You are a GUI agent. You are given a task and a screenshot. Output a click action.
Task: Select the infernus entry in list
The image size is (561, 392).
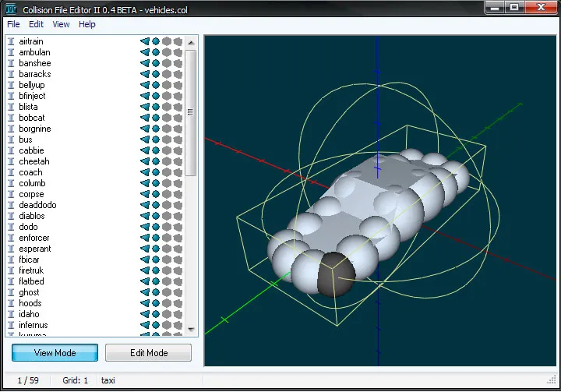[33, 325]
